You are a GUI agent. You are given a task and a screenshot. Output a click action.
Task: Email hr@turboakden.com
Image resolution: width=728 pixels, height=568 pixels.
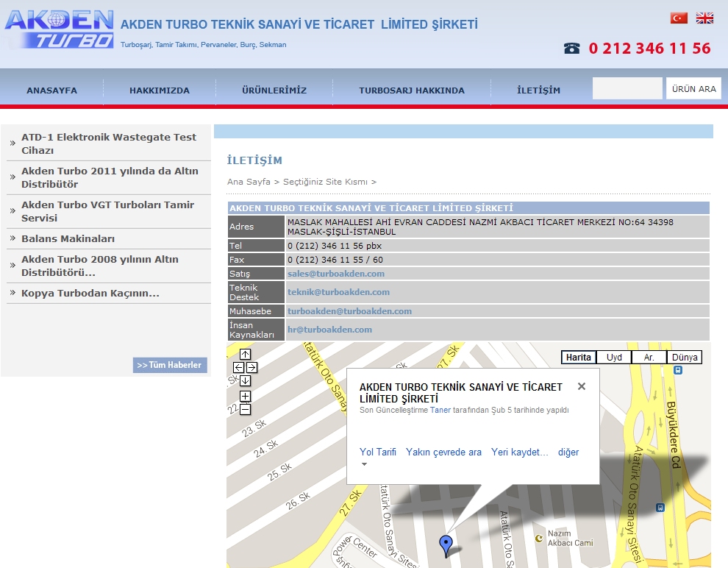pyautogui.click(x=329, y=330)
